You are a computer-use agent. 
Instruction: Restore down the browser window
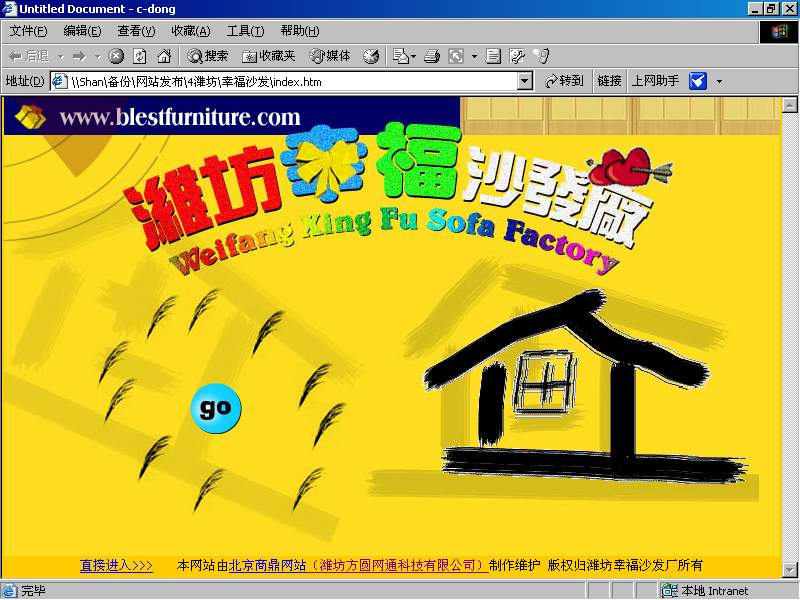(770, 9)
